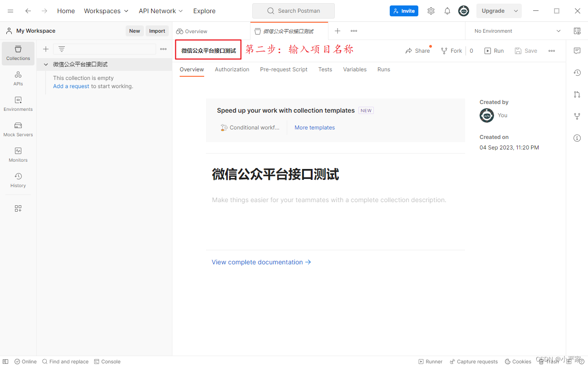
Task: Click the Upgrade button
Action: (x=493, y=11)
